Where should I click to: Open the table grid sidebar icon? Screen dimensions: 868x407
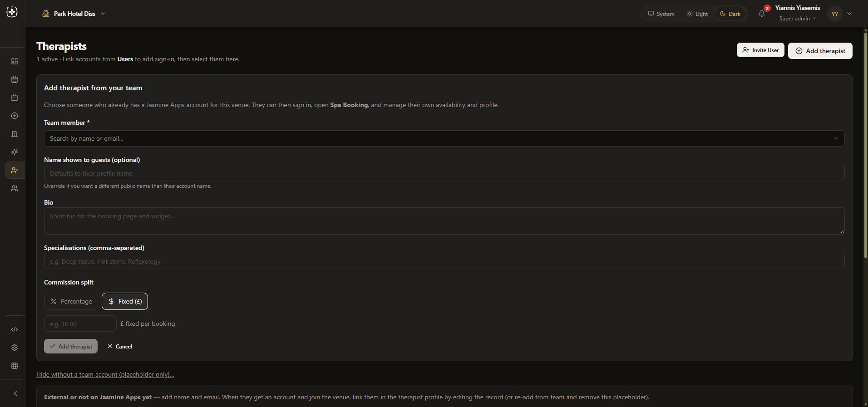(x=15, y=366)
